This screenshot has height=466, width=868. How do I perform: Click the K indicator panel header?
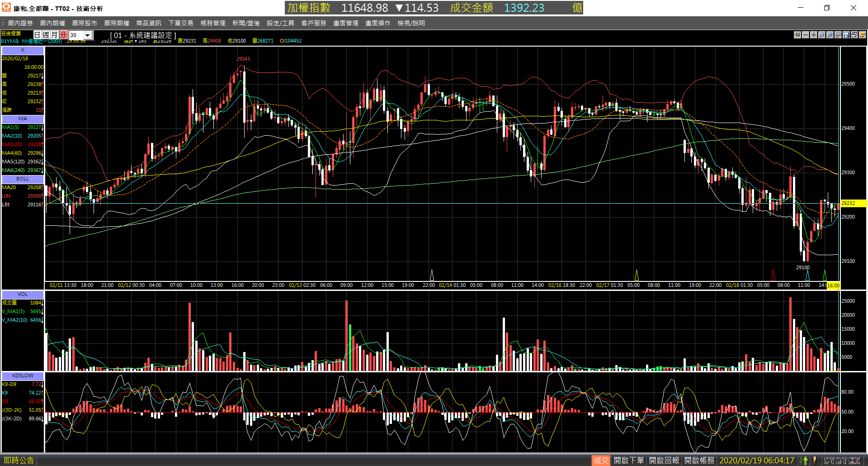(23, 50)
